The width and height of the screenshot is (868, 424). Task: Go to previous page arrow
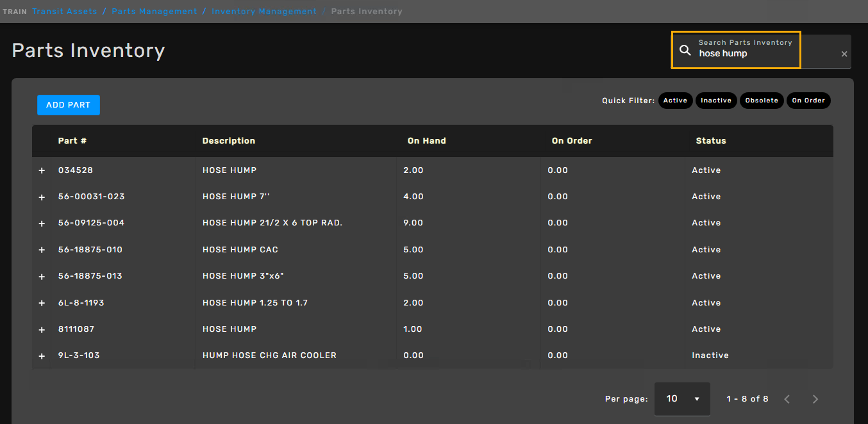click(x=787, y=399)
